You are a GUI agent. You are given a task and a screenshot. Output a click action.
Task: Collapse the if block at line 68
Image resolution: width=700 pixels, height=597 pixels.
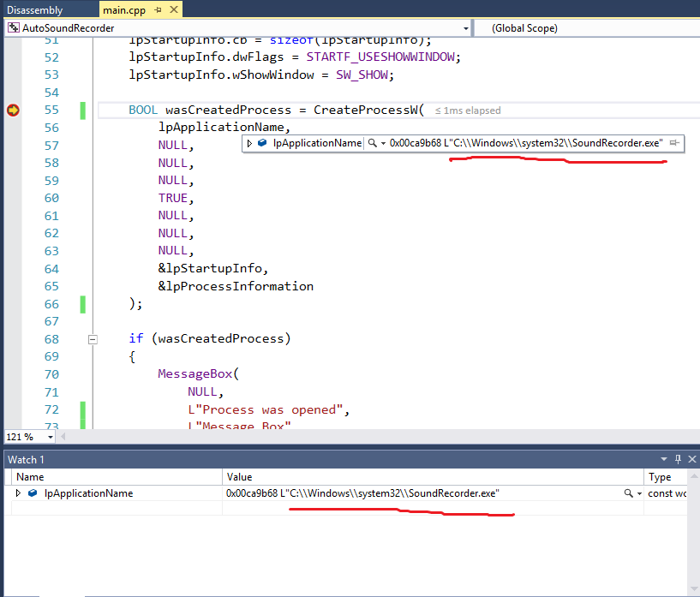coord(93,339)
